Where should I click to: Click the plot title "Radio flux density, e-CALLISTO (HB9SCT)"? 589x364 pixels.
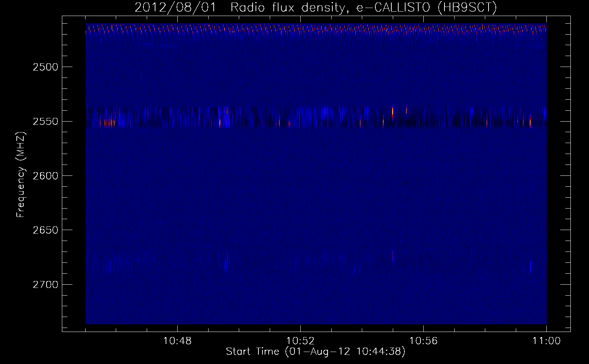[364, 7]
